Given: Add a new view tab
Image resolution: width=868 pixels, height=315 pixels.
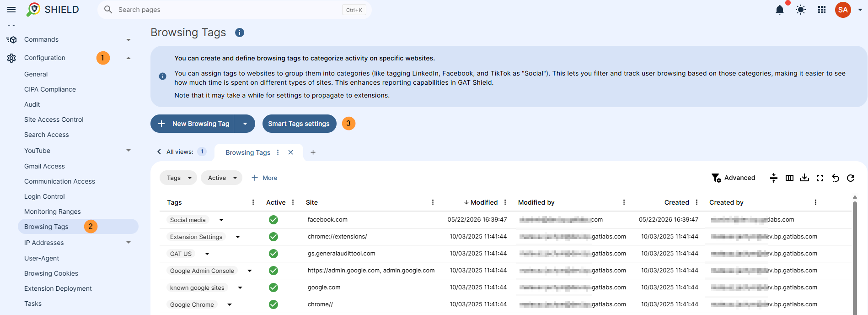Looking at the screenshot, I should [x=313, y=152].
